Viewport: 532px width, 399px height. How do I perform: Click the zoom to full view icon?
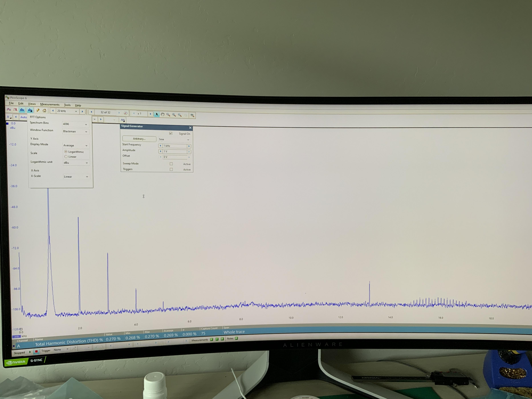pyautogui.click(x=192, y=115)
